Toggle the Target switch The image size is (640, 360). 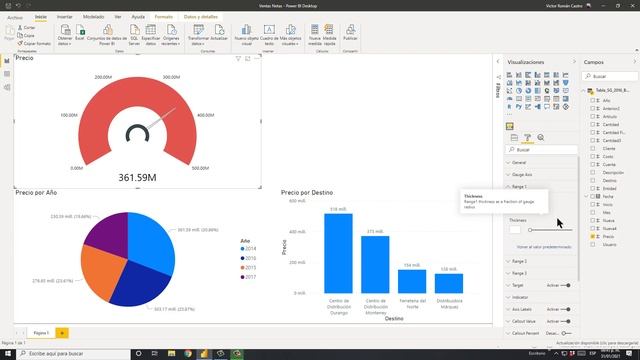(566, 285)
